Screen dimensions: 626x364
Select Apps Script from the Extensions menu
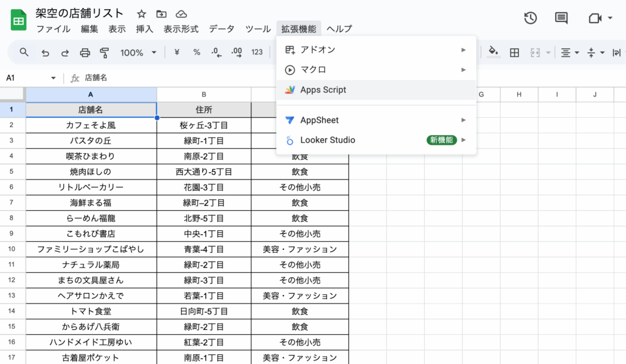click(322, 89)
